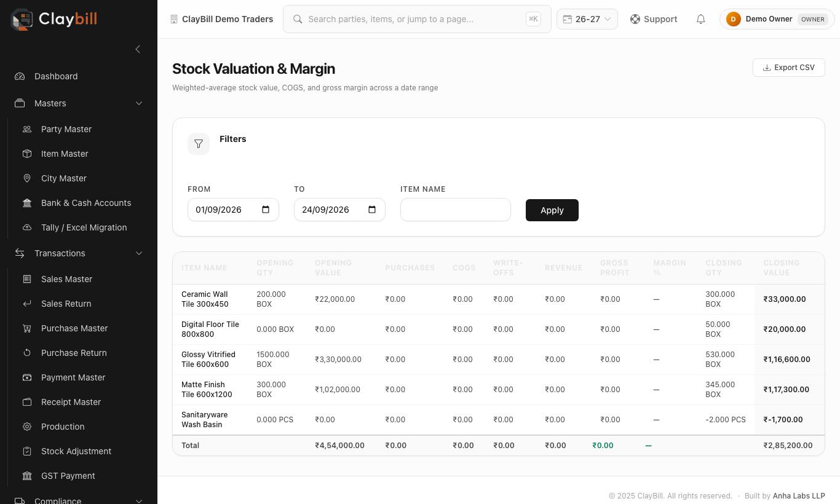Collapse the Transactions section chevron
Screen dimensions: 840x504
(x=139, y=253)
